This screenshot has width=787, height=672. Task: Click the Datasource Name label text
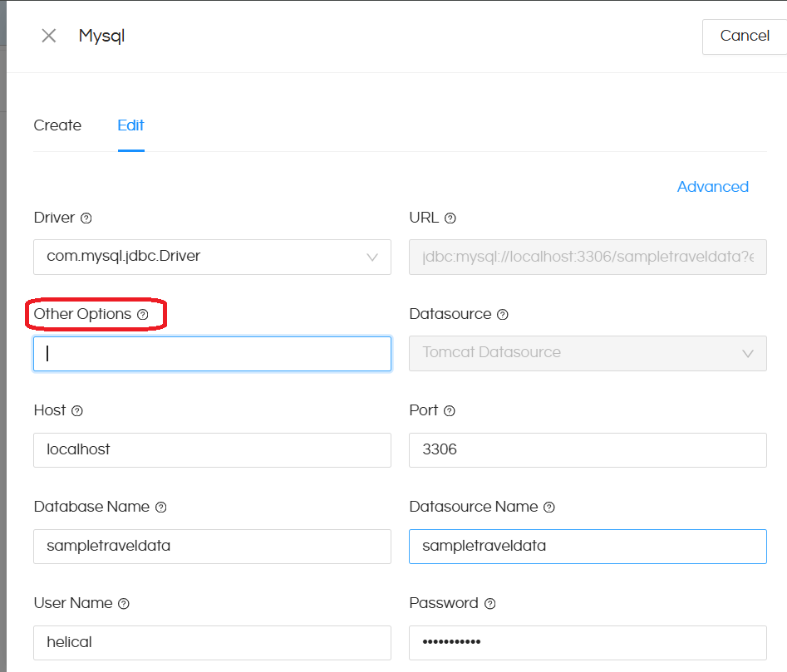(x=474, y=507)
